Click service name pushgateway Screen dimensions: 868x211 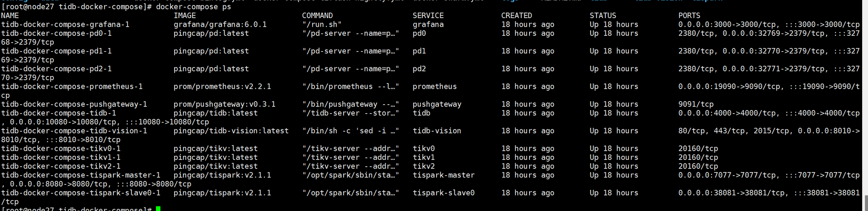point(437,104)
